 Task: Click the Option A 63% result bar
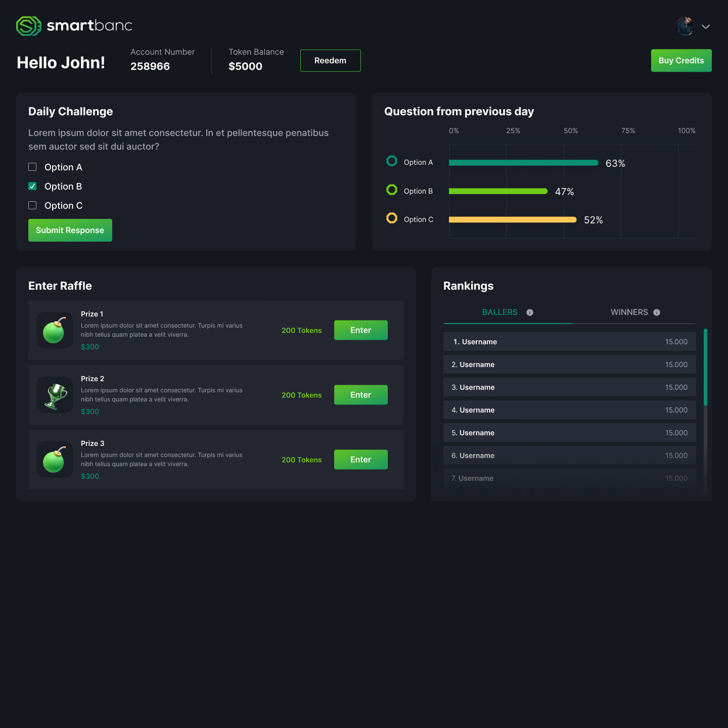[523, 163]
